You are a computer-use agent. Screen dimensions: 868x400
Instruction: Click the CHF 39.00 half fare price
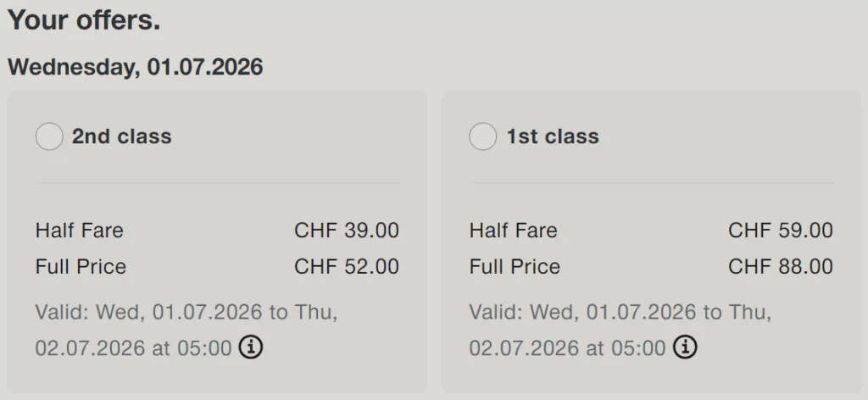click(346, 231)
